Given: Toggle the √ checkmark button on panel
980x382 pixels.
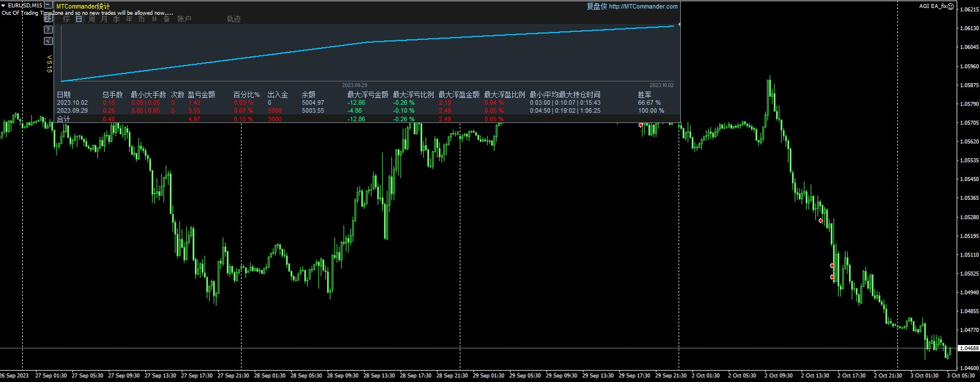Looking at the screenshot, I should tap(48, 41).
